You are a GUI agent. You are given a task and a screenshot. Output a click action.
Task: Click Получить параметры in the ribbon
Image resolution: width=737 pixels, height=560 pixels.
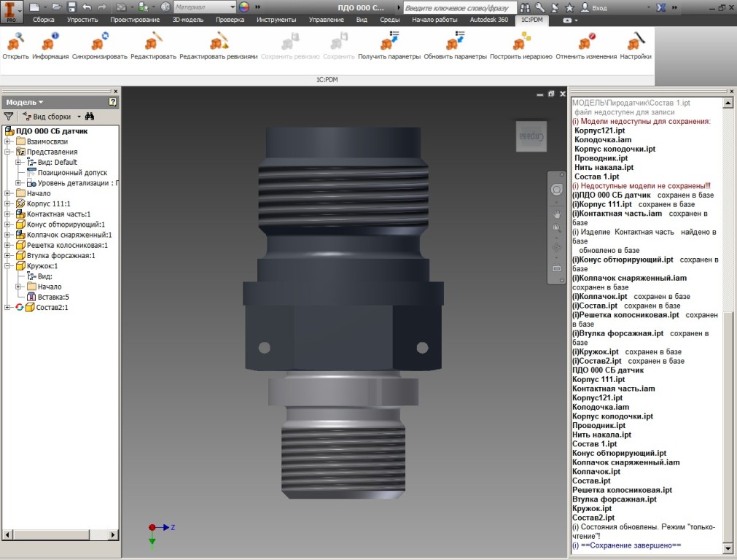389,43
